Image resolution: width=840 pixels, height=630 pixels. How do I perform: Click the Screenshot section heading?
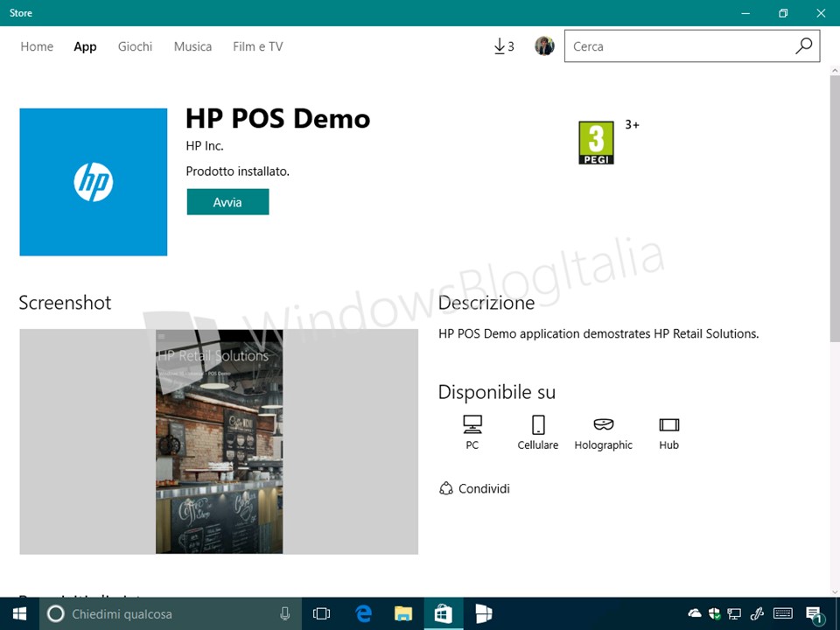(x=65, y=303)
